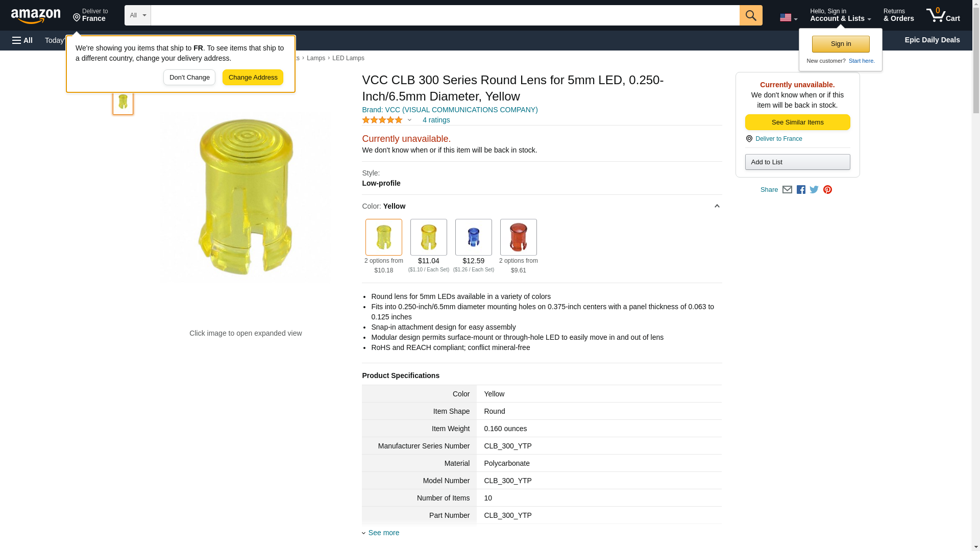Select the red lens color swatch

(518, 237)
